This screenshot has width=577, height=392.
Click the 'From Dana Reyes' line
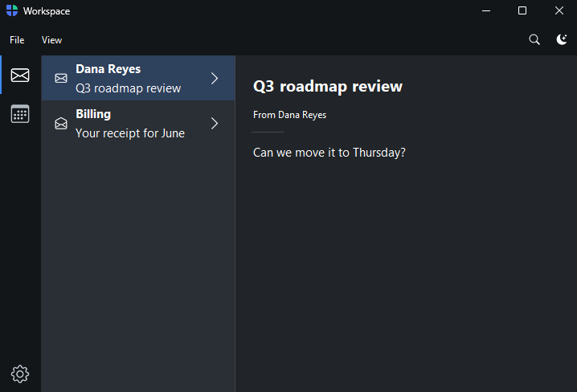(289, 115)
